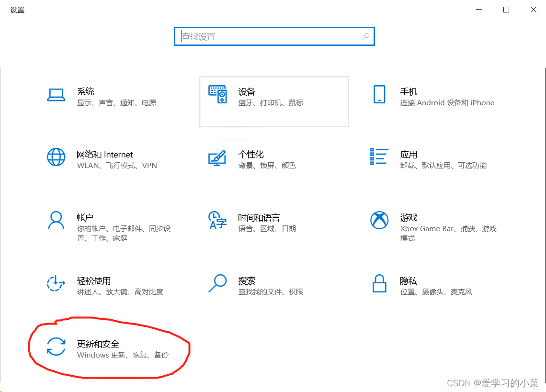The height and width of the screenshot is (392, 546).
Task: Open 游戏 settings title
Action: (409, 218)
